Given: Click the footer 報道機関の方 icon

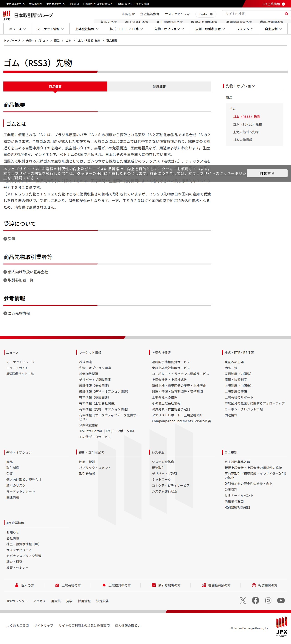Looking at the screenshot, I should [254, 585].
